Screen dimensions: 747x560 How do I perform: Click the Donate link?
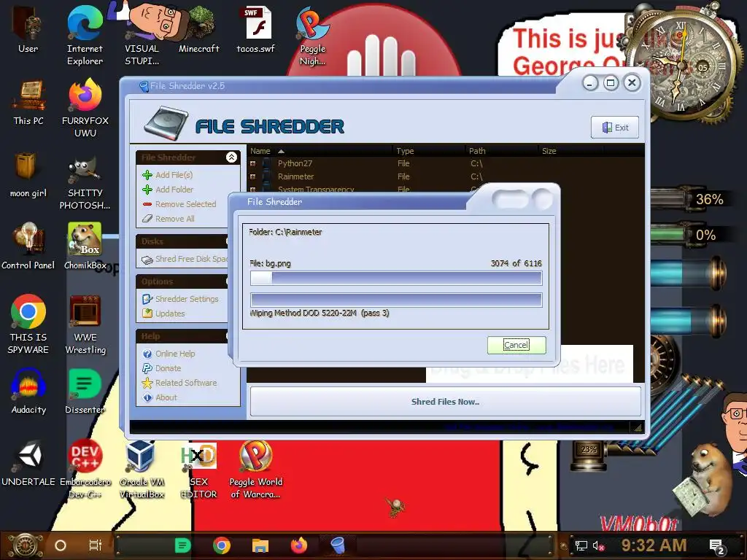pos(161,368)
